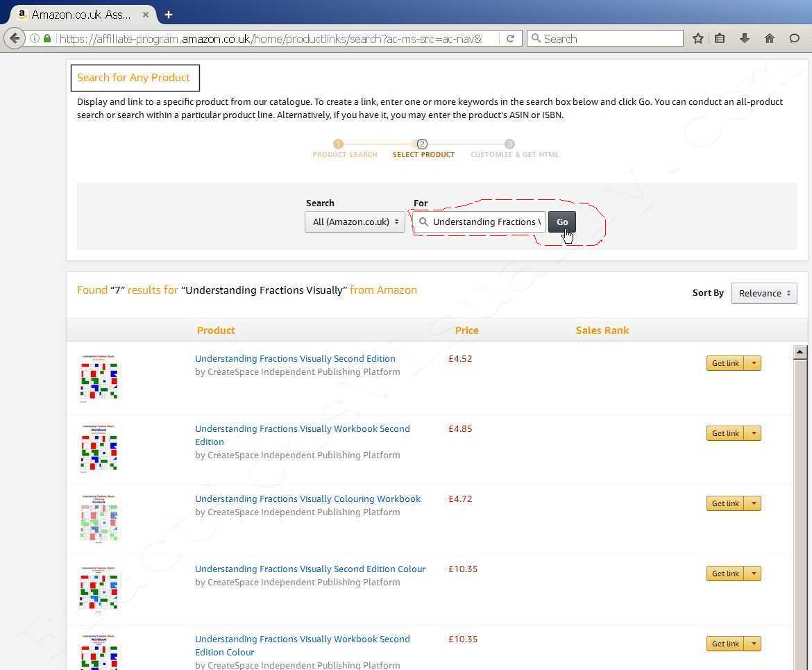Click the £4.72 price
The height and width of the screenshot is (670, 812).
(460, 499)
